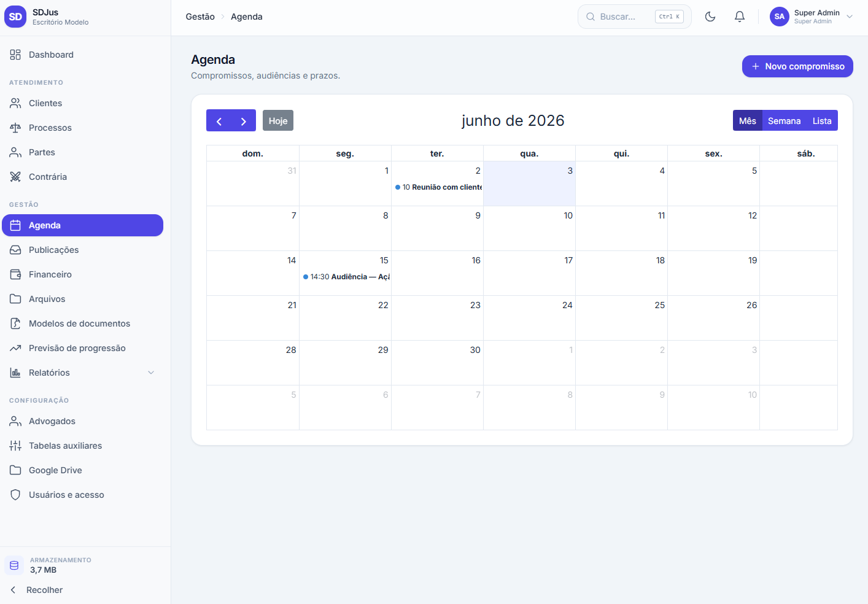
Task: Click the Arquivos folder icon
Action: coord(15,299)
